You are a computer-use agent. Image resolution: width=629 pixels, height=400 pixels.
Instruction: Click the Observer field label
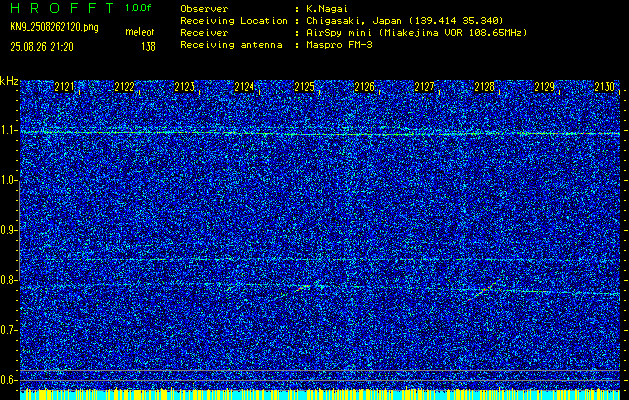pos(204,9)
